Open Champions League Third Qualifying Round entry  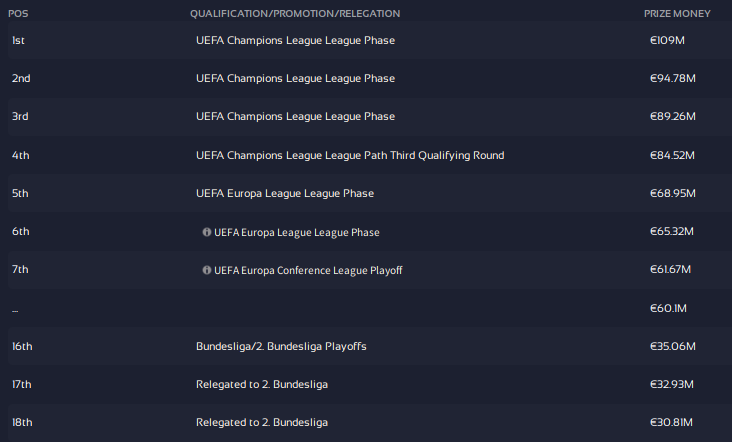(x=350, y=155)
